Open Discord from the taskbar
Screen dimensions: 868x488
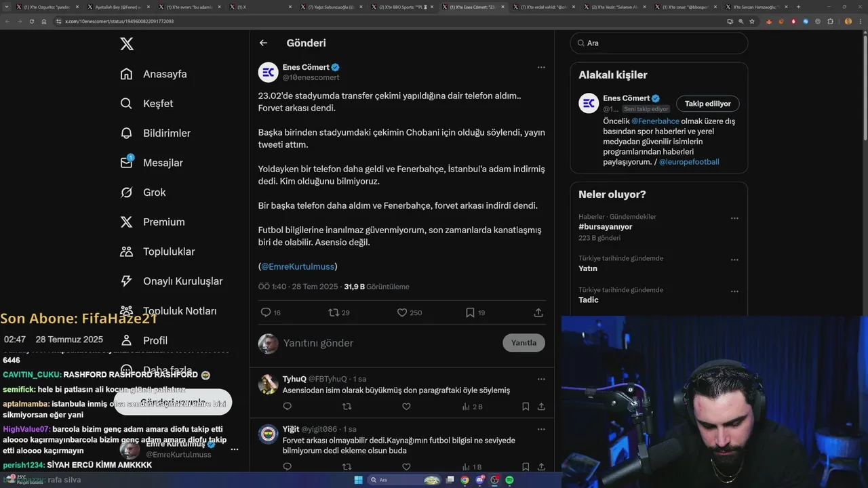pos(479,480)
